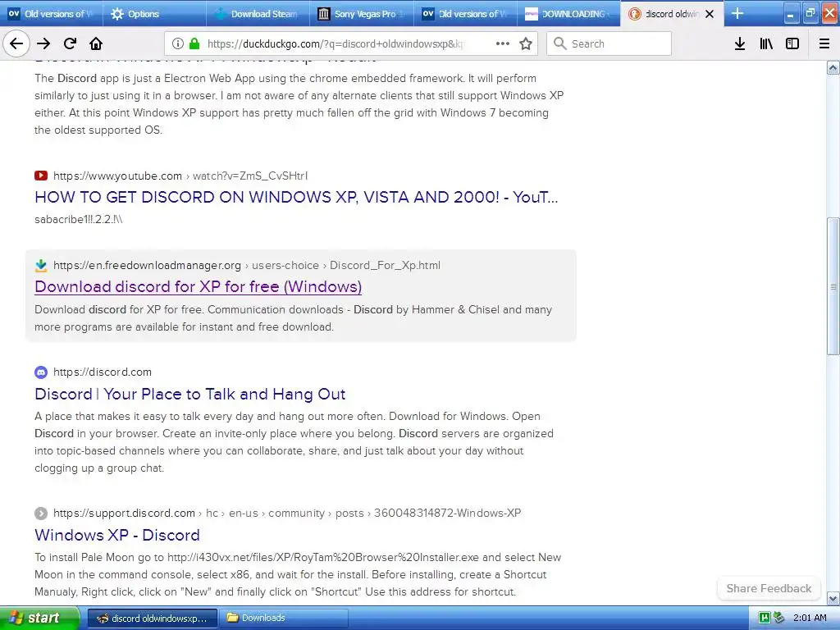Click the 2:01 AM clock
Screen dimensions: 840x630
(810, 618)
